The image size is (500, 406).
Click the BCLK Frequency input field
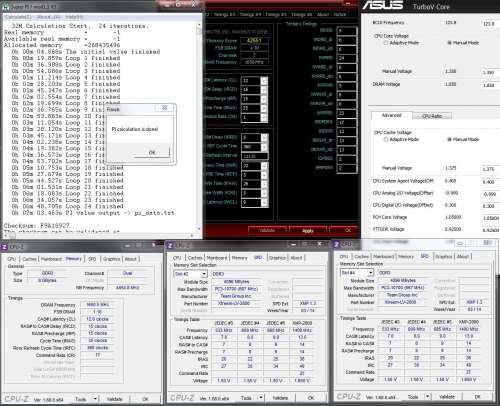(x=490, y=23)
